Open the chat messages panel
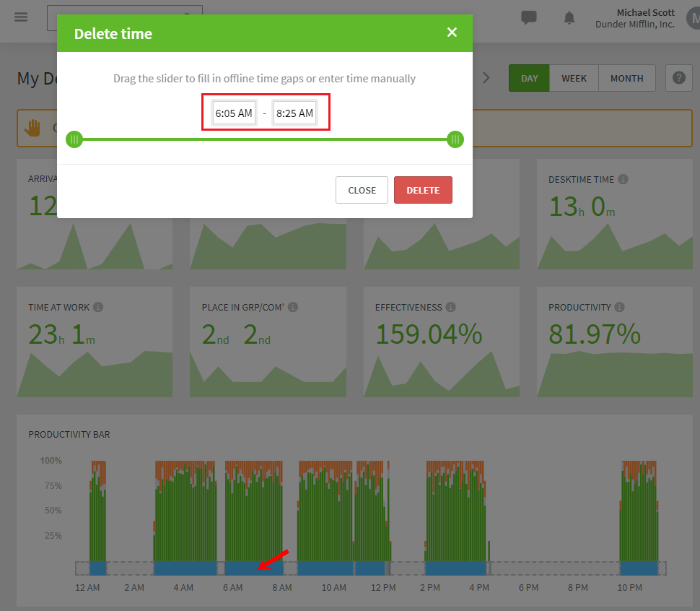Screen dimensions: 700x611 click(529, 18)
